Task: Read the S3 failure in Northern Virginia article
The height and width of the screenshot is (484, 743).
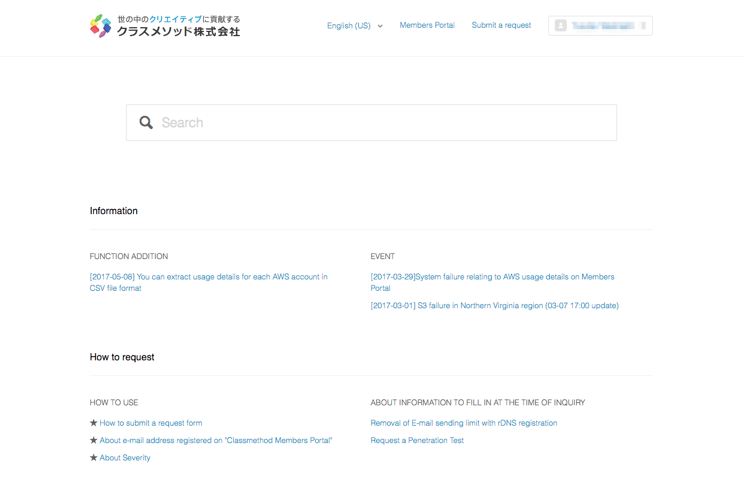Action: [x=494, y=306]
